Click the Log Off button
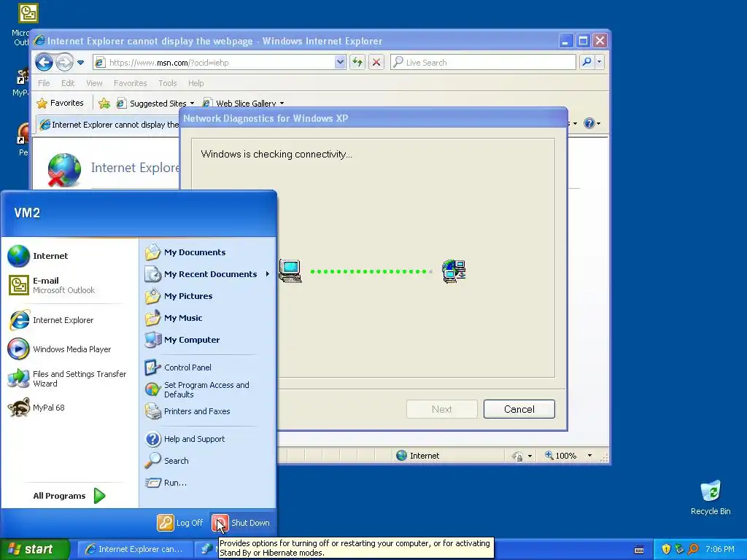747x560 pixels. 180,522
